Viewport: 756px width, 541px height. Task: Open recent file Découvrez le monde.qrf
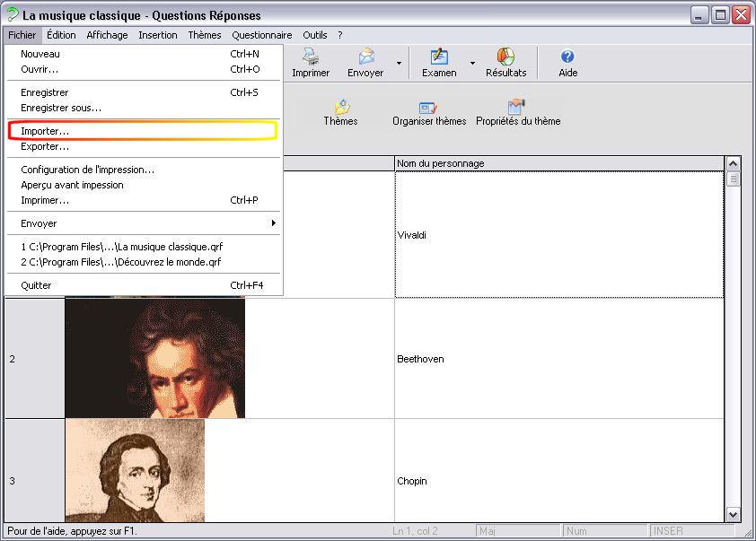pyautogui.click(x=143, y=262)
